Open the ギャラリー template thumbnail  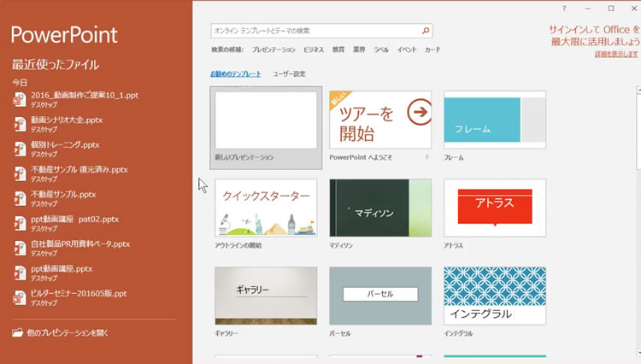[x=266, y=296]
